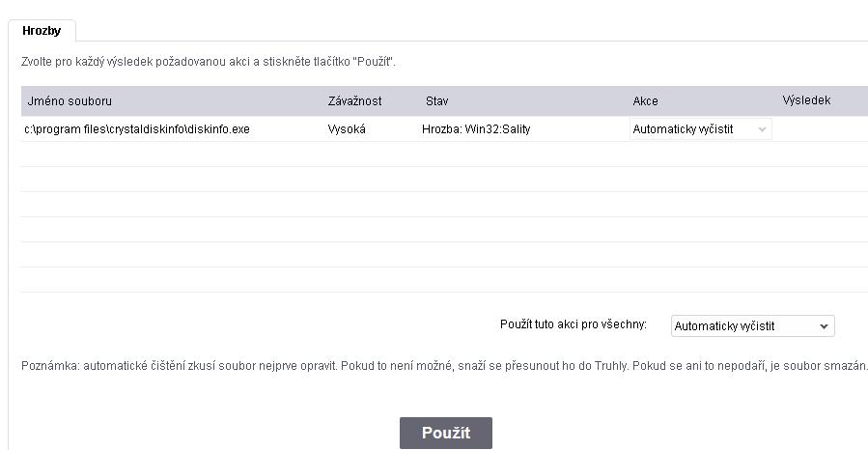Select the diskinfo.exe file path entry
The image size is (868, 450).
[137, 129]
